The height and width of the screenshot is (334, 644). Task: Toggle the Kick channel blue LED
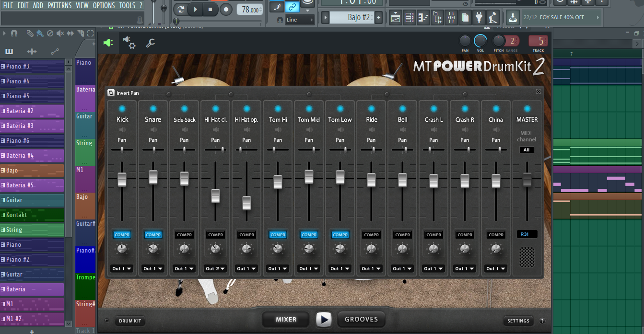coord(122,109)
